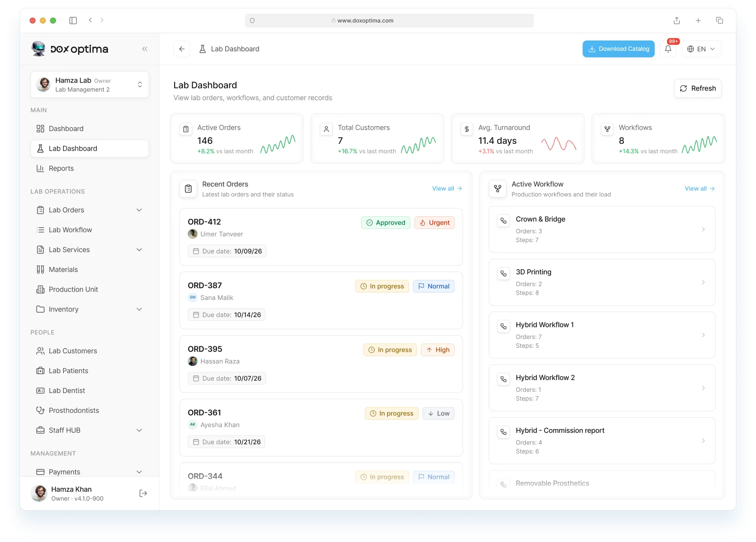Click the browser tab overview icon
This screenshot has width=756, height=542.
720,21
